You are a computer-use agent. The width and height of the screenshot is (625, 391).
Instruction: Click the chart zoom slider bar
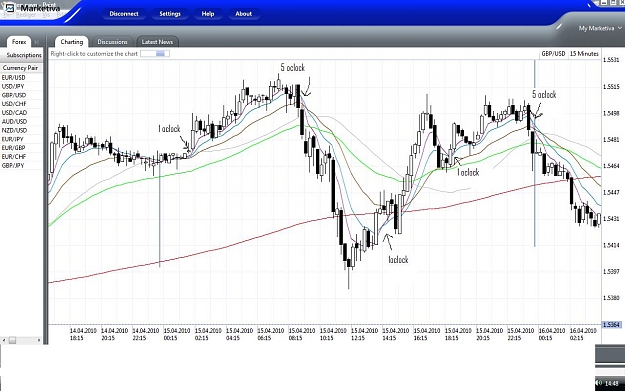click(155, 53)
